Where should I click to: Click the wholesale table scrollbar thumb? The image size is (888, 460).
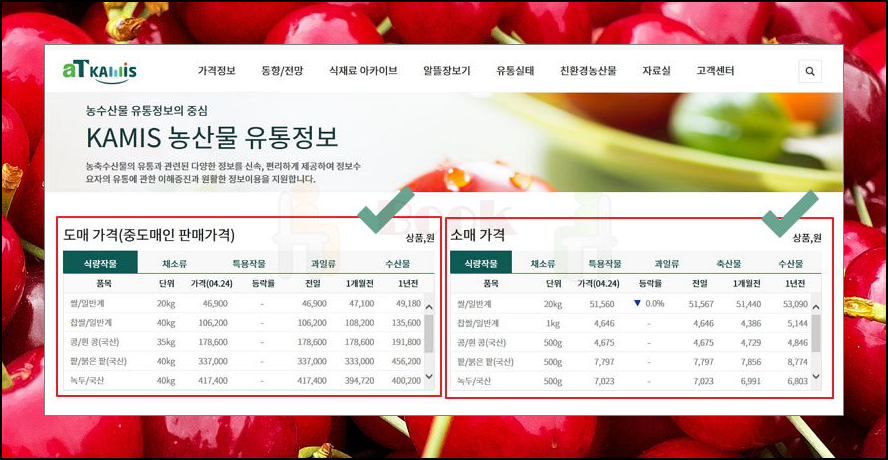click(429, 333)
